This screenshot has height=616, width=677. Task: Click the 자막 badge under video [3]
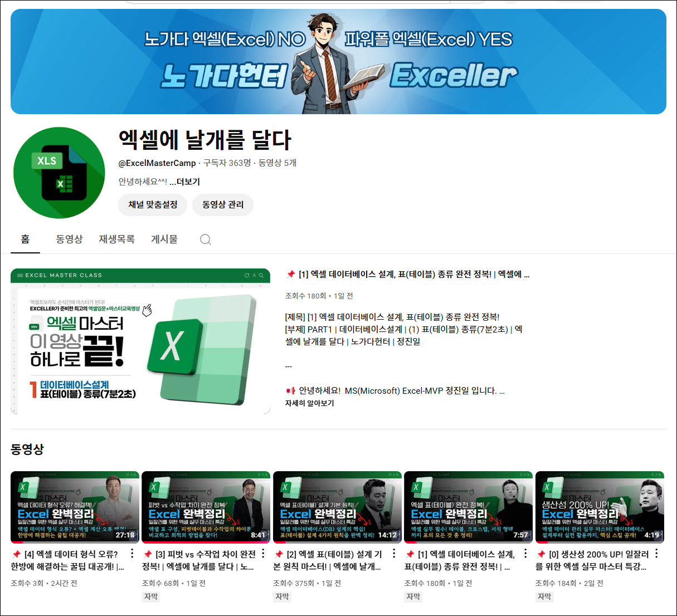coord(151,597)
